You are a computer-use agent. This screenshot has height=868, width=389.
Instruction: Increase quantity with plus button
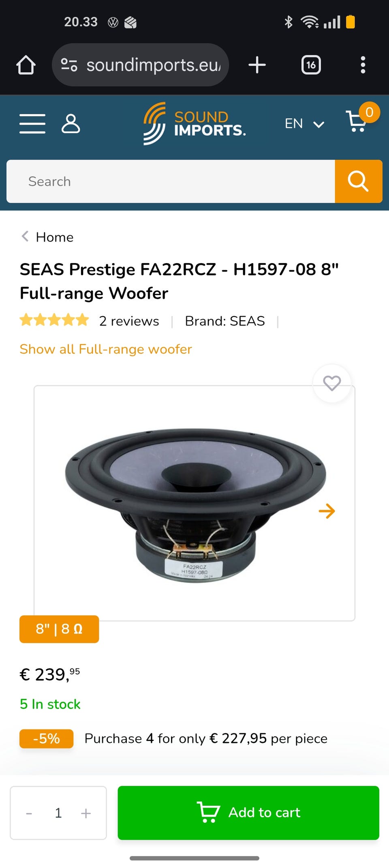pos(86,813)
